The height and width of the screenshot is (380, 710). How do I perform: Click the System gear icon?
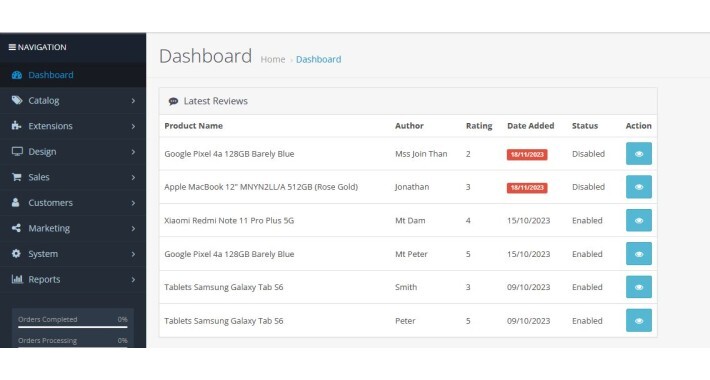click(x=16, y=254)
